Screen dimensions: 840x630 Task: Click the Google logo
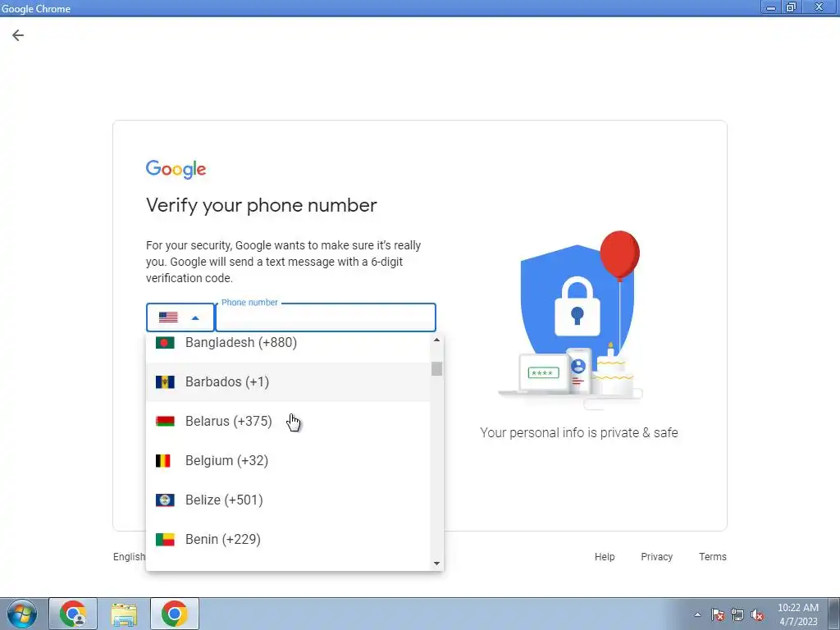coord(176,169)
